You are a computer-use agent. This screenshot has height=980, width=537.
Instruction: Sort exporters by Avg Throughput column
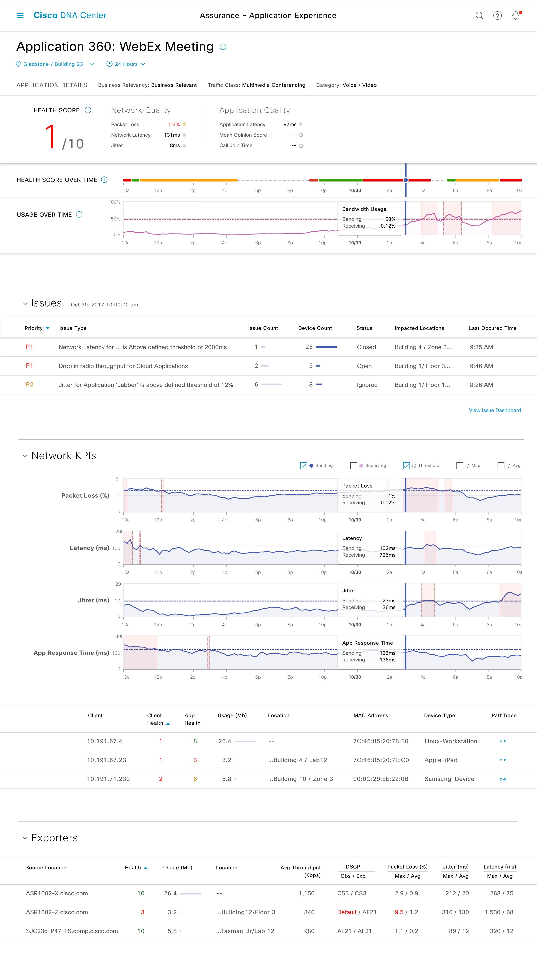[301, 871]
